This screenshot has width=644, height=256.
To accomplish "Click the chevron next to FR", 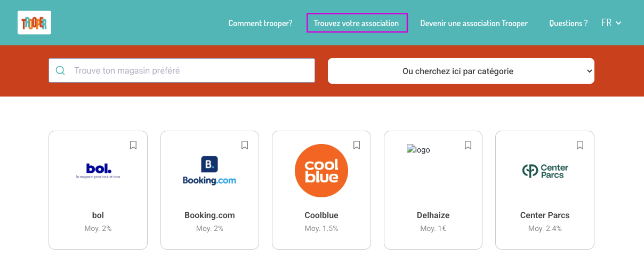I will (618, 23).
